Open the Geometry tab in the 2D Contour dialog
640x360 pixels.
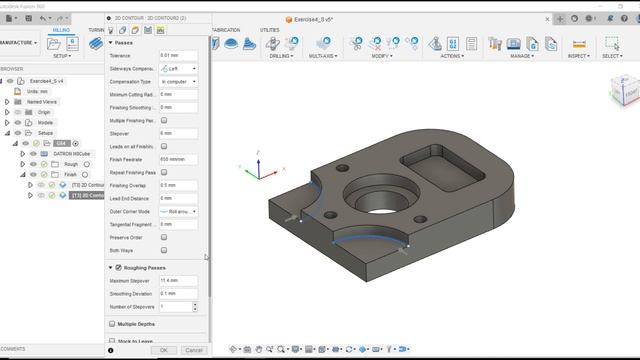pos(122,30)
